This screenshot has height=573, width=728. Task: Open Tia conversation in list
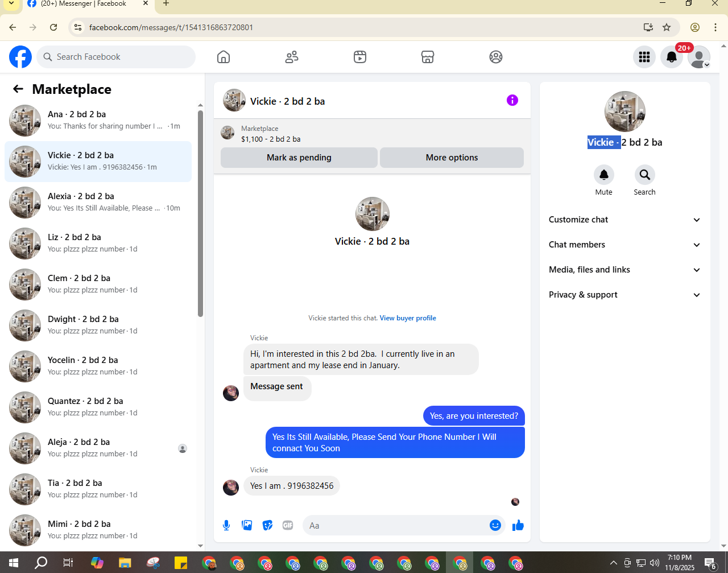(98, 489)
